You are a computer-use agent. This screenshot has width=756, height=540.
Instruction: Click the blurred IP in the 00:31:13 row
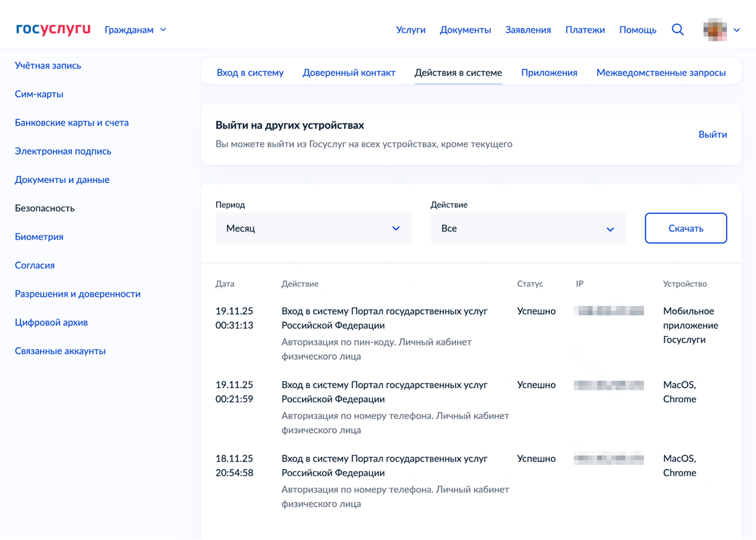pos(609,311)
